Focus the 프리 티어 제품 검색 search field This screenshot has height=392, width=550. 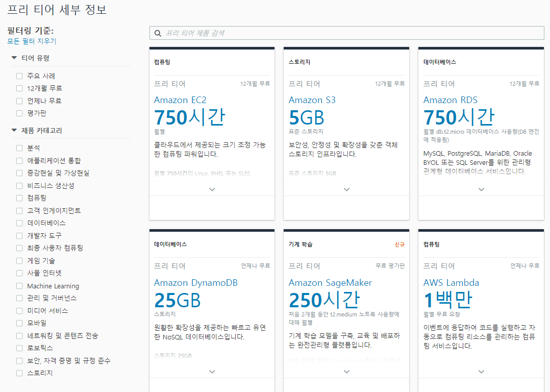pos(346,33)
